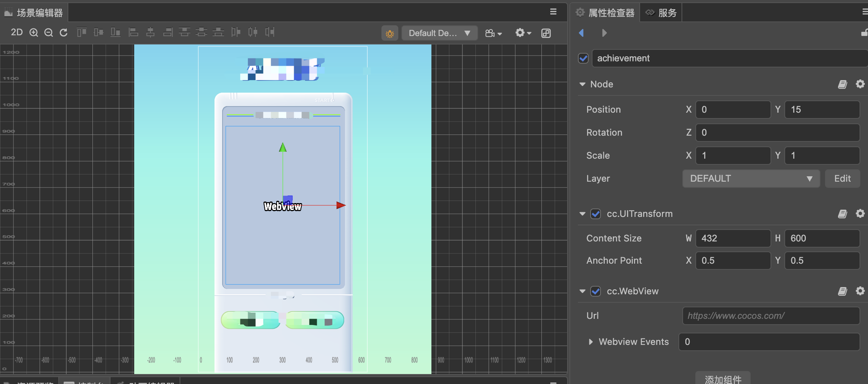Screen dimensions: 868x384
Task: Click the Rotation Z input field
Action: (777, 133)
